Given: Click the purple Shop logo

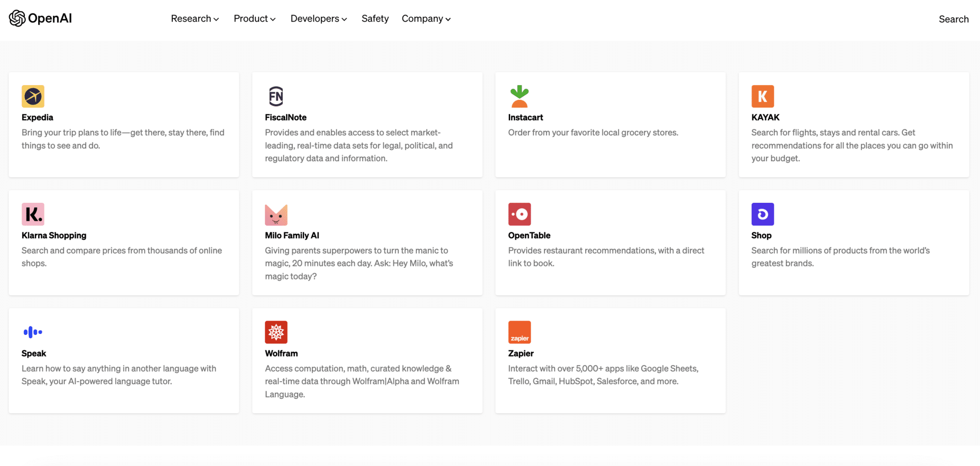Looking at the screenshot, I should tap(763, 214).
